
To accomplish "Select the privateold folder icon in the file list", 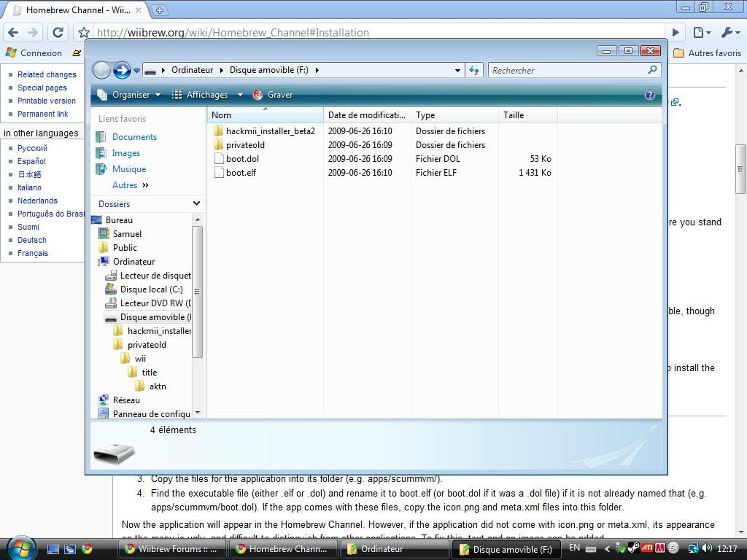I will (x=218, y=145).
